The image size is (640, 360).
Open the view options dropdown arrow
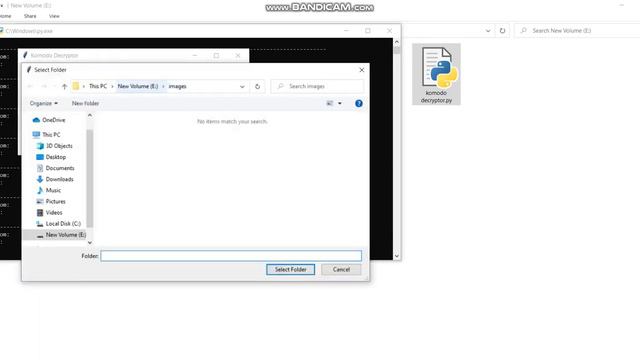click(x=340, y=104)
